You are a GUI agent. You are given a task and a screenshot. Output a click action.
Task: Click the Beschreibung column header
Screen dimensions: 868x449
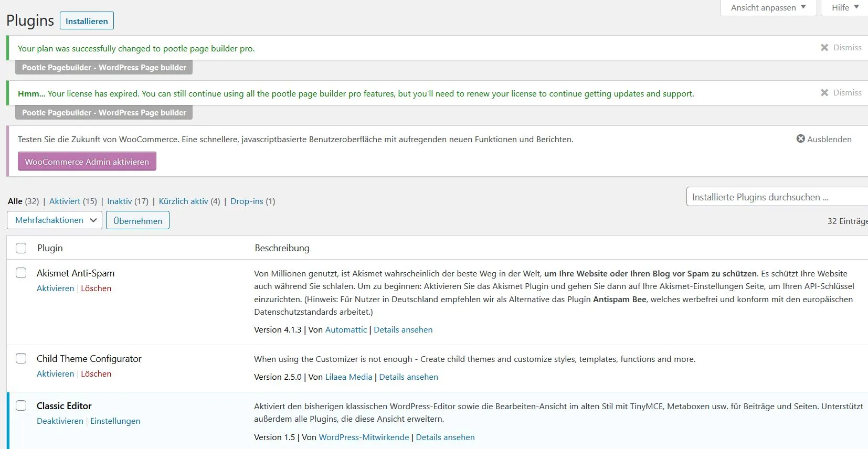282,248
